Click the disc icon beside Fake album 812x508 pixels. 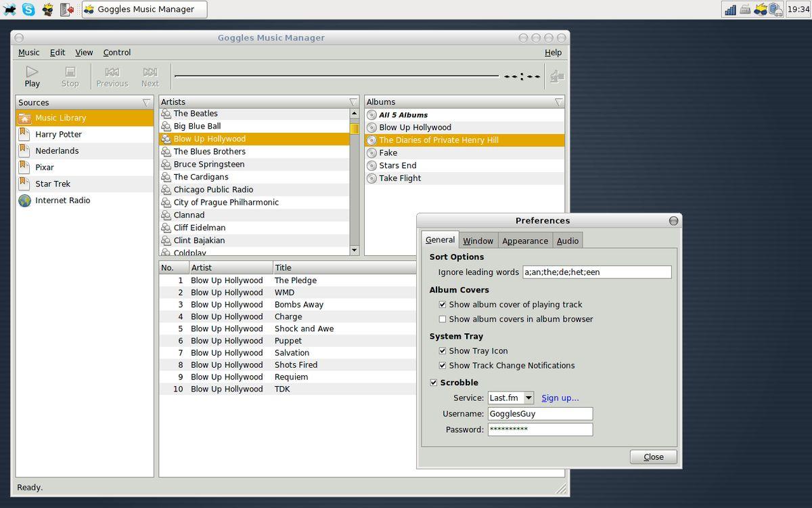(x=371, y=153)
